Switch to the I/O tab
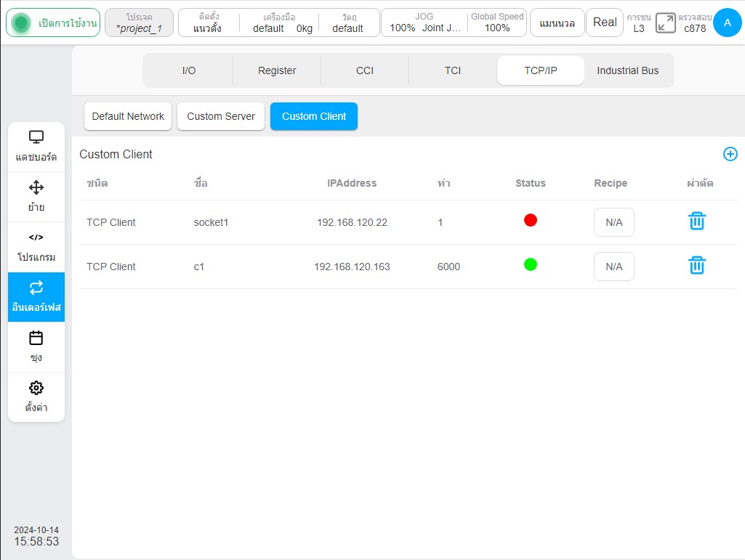Viewport: 745px width, 560px height. (x=189, y=70)
